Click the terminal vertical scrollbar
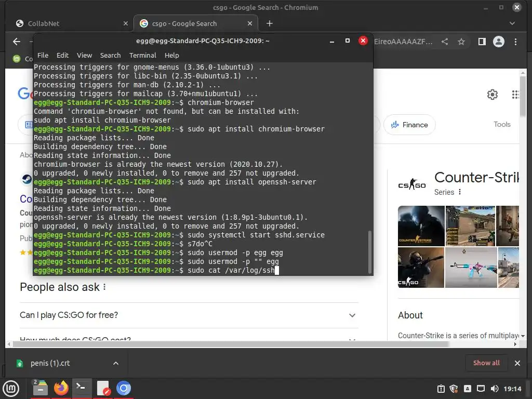The height and width of the screenshot is (399, 532). [x=370, y=251]
